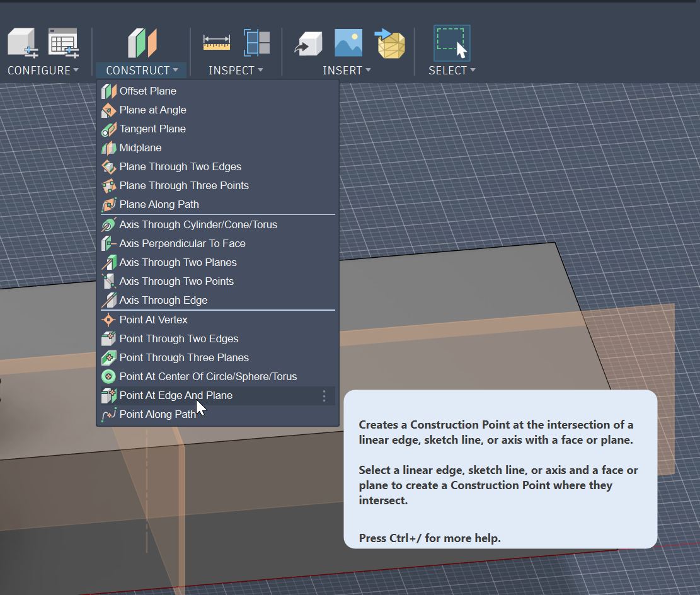The width and height of the screenshot is (700, 595).
Task: Click the Plane Through Two Edges icon
Action: point(108,166)
